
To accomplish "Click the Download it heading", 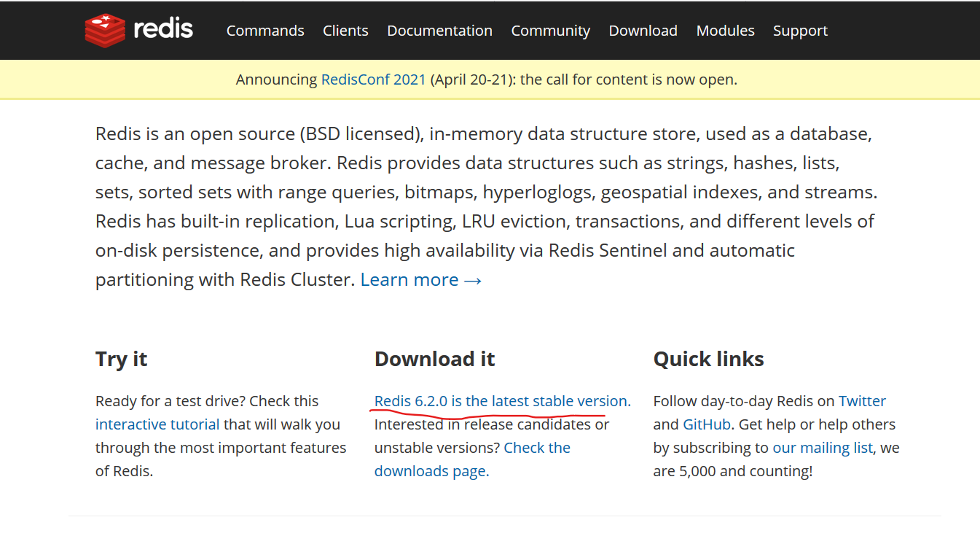I will point(434,359).
